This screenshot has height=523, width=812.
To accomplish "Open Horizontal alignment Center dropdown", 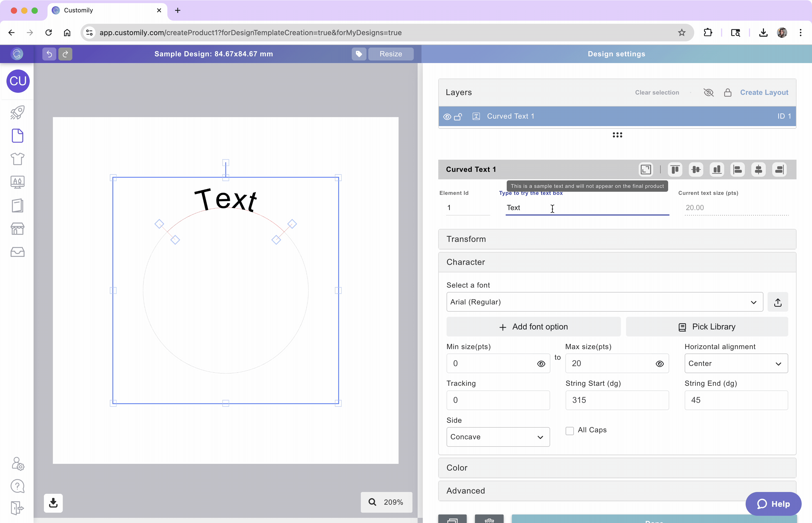I will pos(736,363).
